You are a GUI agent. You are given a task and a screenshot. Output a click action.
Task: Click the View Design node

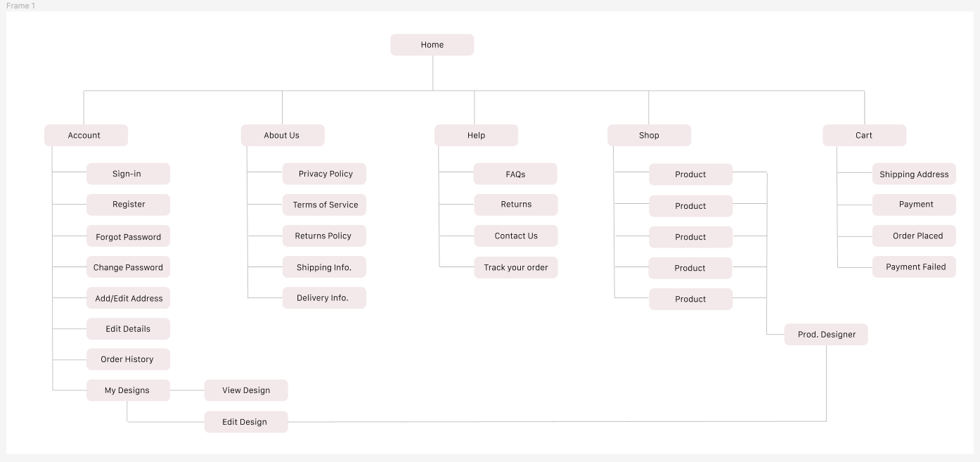pyautogui.click(x=246, y=390)
